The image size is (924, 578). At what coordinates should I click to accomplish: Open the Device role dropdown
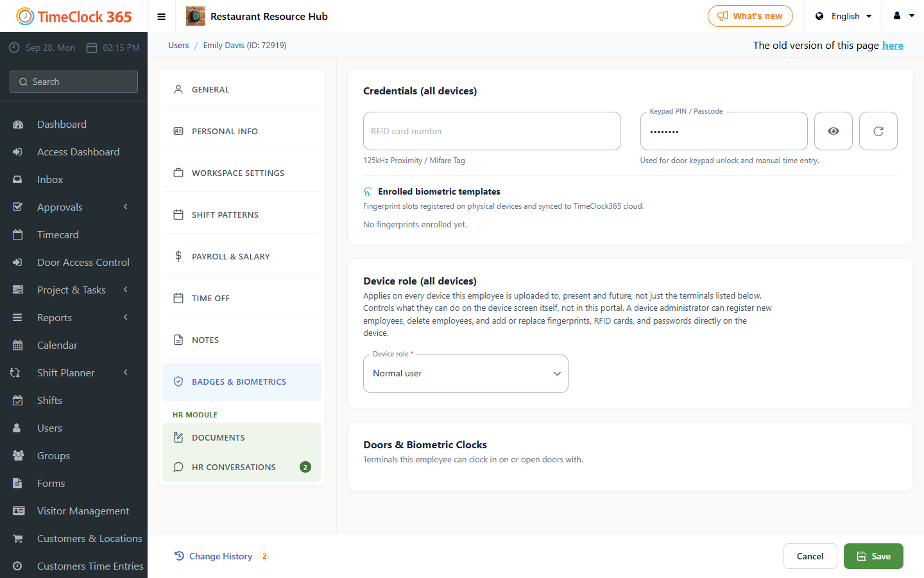click(466, 374)
